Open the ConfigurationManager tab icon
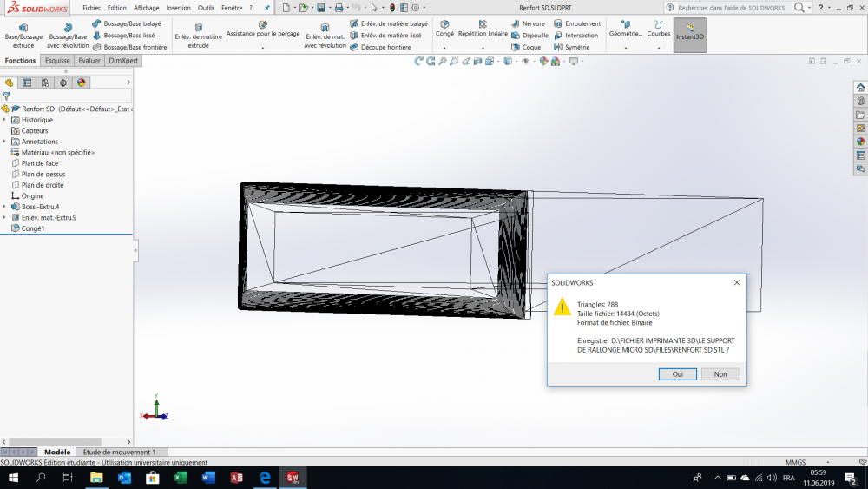The width and height of the screenshot is (868, 489). 45,83
